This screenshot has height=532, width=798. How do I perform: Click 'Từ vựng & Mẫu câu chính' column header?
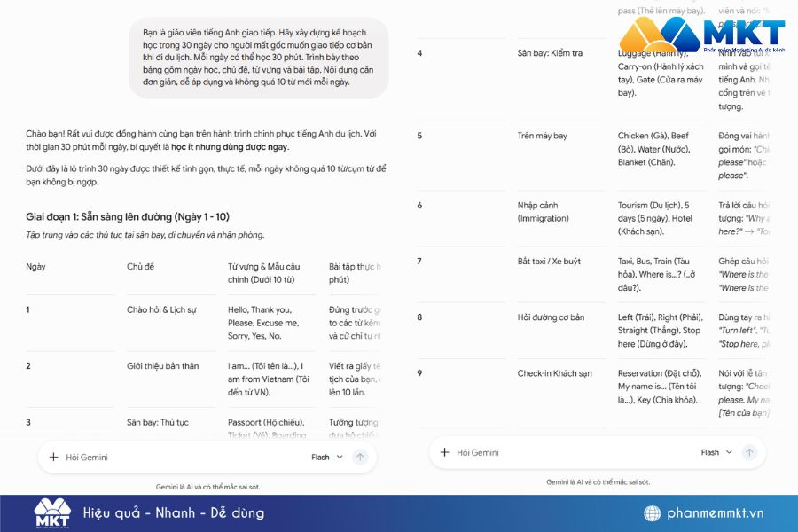pos(263,273)
